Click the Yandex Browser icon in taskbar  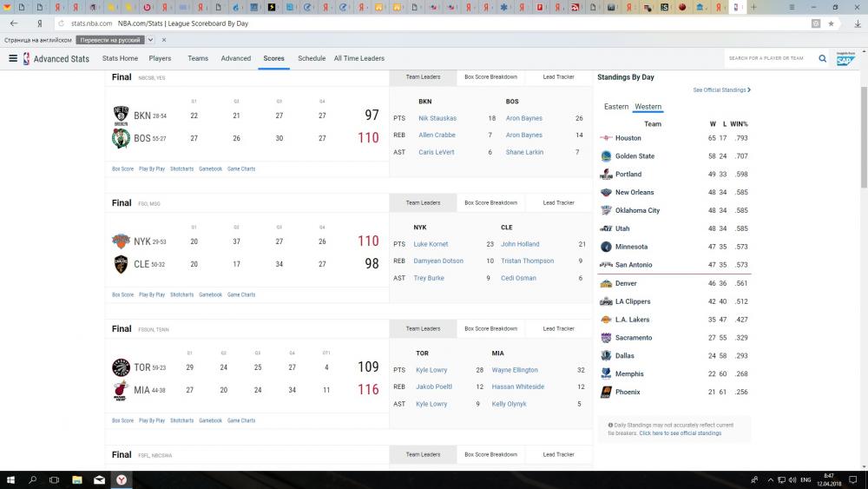pyautogui.click(x=122, y=479)
